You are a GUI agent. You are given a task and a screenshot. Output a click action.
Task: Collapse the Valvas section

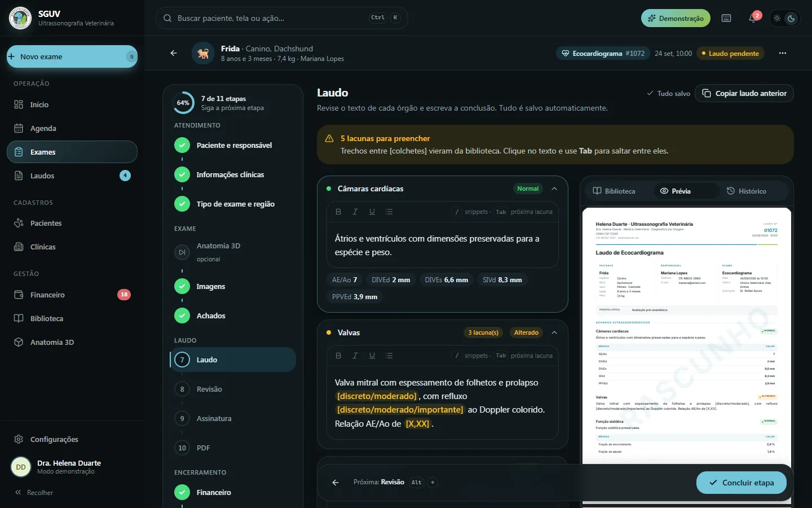(554, 332)
